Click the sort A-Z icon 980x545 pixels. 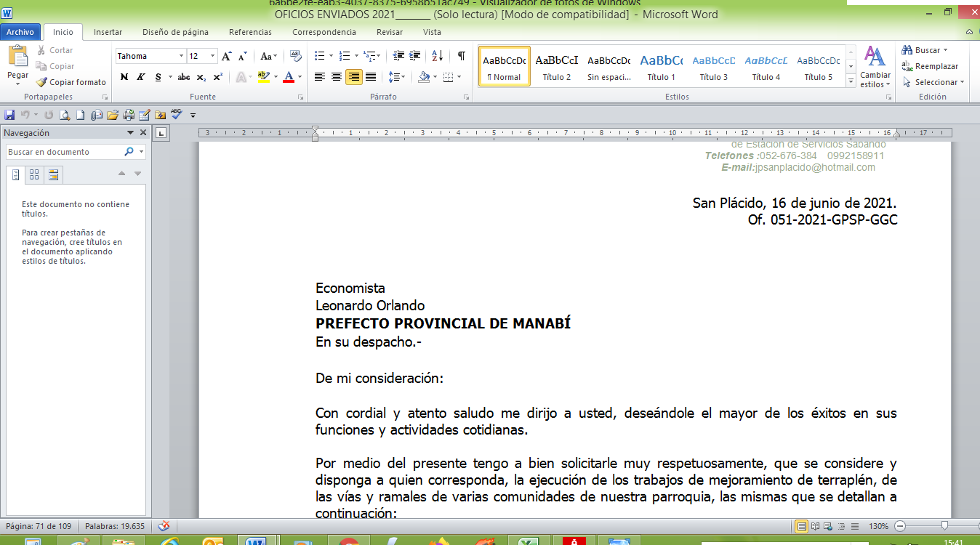[x=437, y=56]
